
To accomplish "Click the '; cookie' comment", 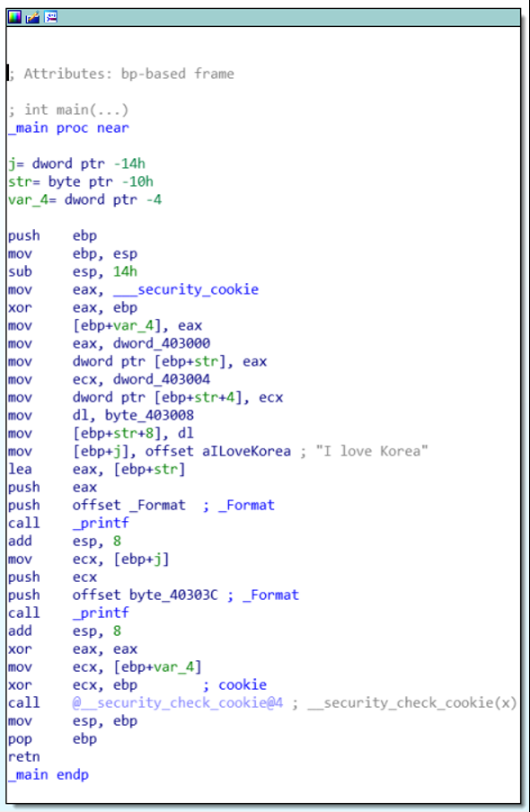I will coord(234,685).
